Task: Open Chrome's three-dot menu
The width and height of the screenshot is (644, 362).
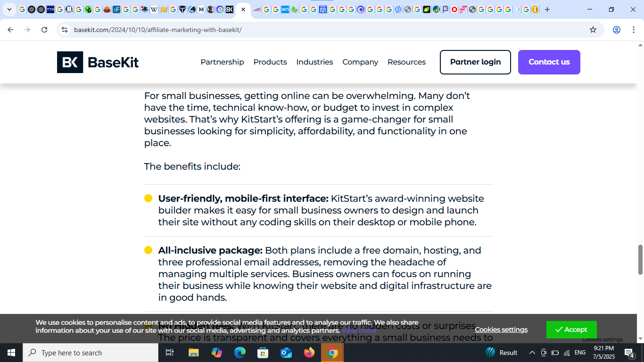Action: tap(634, 30)
